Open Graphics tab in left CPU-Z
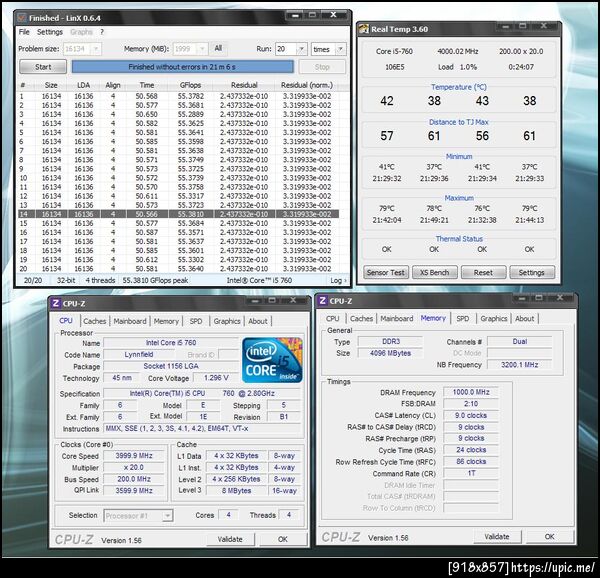600x578 pixels. 227,321
